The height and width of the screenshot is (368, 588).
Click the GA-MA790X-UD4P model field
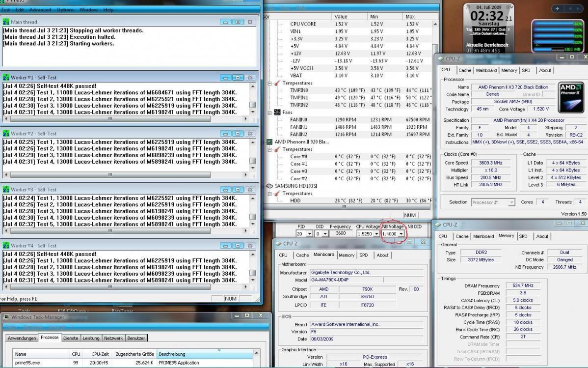click(347, 280)
